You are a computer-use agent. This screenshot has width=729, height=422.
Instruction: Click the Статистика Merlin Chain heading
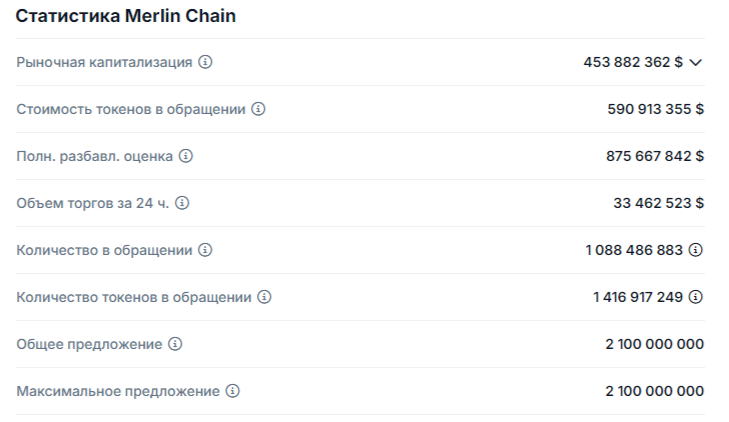pyautogui.click(x=126, y=17)
